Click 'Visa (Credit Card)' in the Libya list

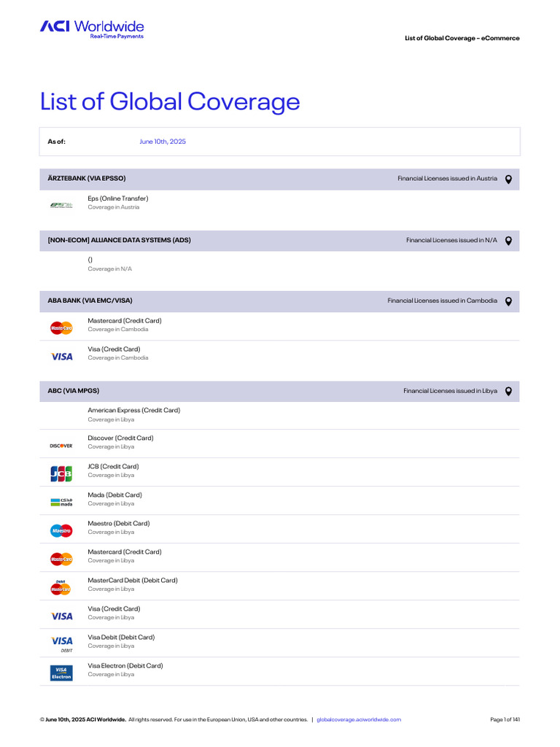[x=114, y=609]
